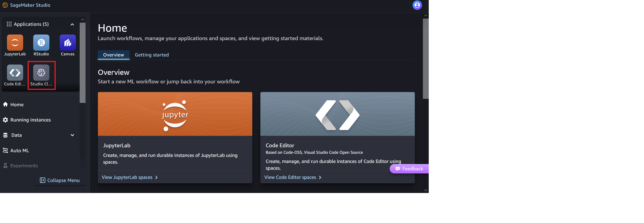Viewport: 644px width, 223px height.
Task: Click the sidebar scroll up arrow
Action: coord(83,19)
